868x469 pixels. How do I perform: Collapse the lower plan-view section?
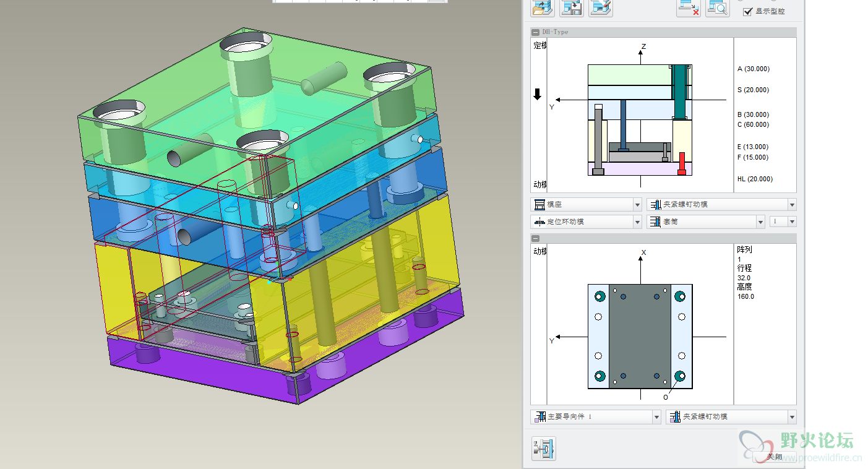(535, 238)
